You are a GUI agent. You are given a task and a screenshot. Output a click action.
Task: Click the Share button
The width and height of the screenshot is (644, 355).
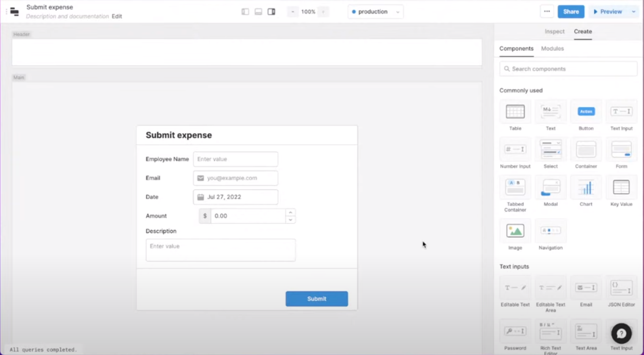tap(571, 11)
